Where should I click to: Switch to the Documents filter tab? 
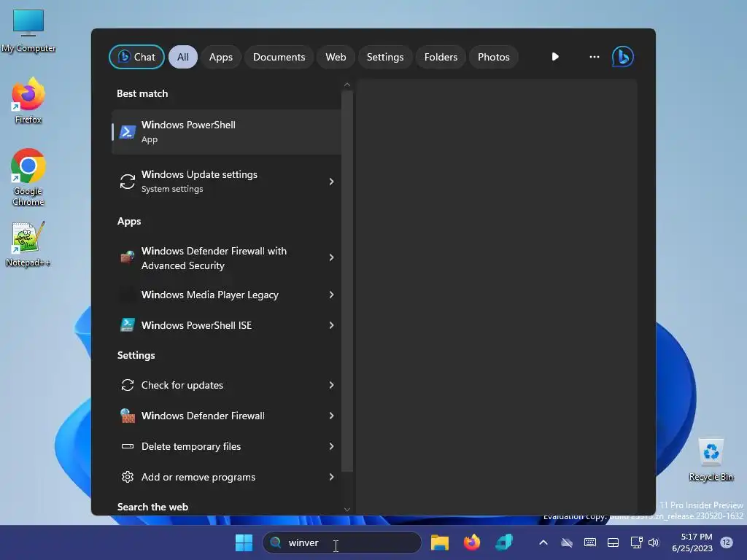279,57
